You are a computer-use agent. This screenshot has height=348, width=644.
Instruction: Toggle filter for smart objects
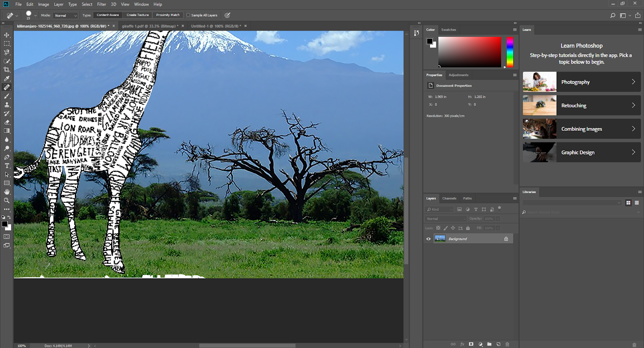pos(492,210)
